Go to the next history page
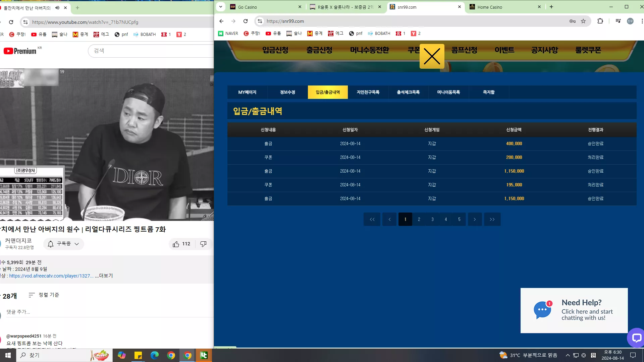644x362 pixels. [x=475, y=219]
